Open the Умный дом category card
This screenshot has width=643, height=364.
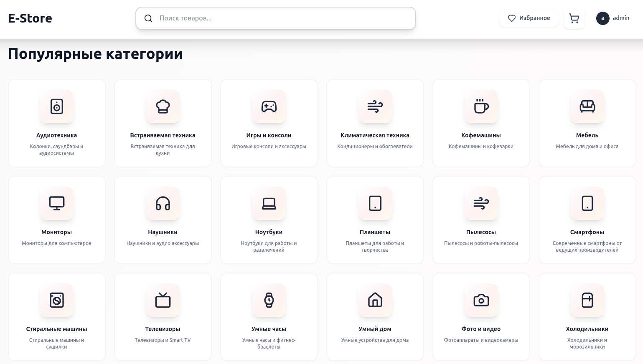[375, 316]
